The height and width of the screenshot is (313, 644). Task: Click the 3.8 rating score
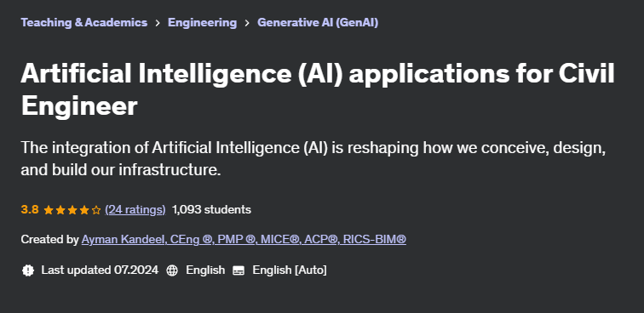tap(30, 209)
